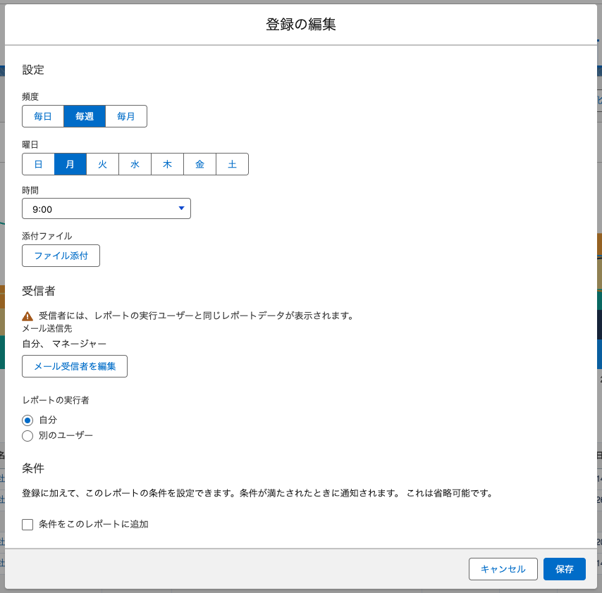This screenshot has height=593, width=602.
Task: Select the 毎週 frequency option
Action: pos(84,116)
